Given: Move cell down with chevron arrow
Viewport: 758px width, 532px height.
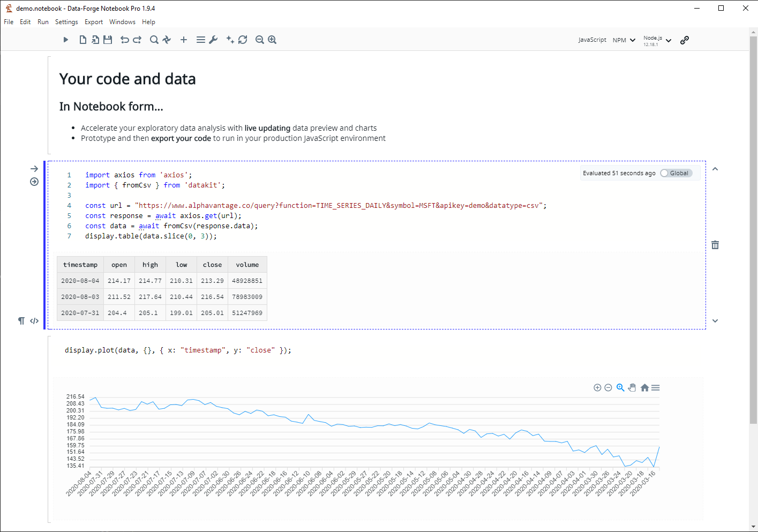Looking at the screenshot, I should [x=715, y=321].
